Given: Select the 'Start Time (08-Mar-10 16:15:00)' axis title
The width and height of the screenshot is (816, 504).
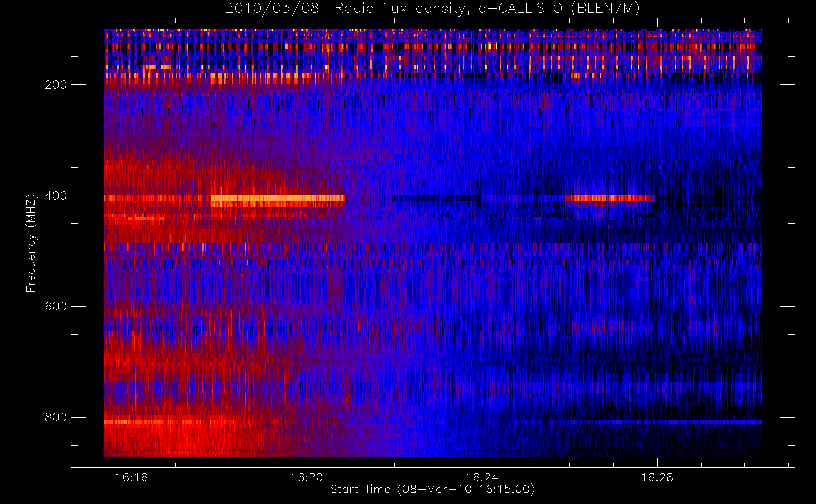Looking at the screenshot, I should pos(432,489).
